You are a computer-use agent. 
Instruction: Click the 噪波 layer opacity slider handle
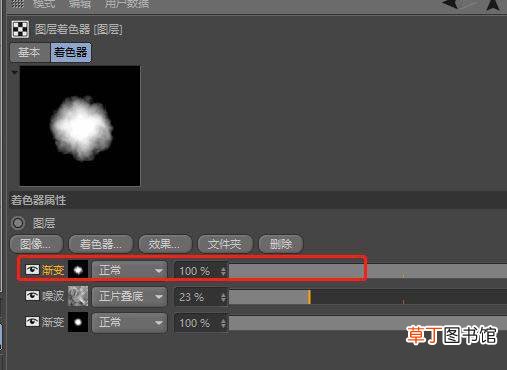click(x=309, y=297)
